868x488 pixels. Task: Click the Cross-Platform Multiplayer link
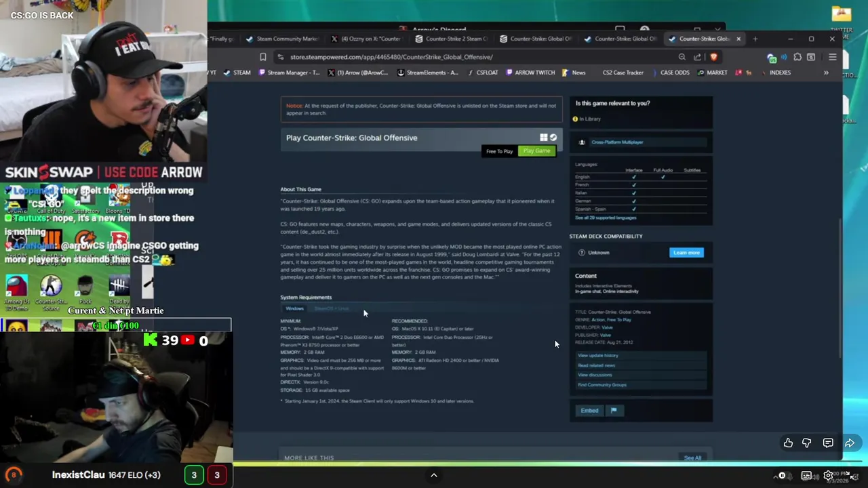[617, 142]
